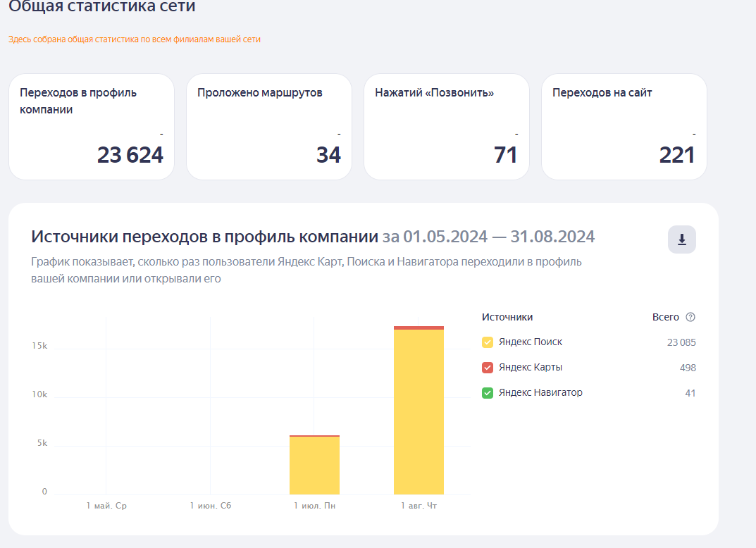The height and width of the screenshot is (548, 756).
Task: Click the 1 авг. Чт axis label
Action: pyautogui.click(x=419, y=506)
